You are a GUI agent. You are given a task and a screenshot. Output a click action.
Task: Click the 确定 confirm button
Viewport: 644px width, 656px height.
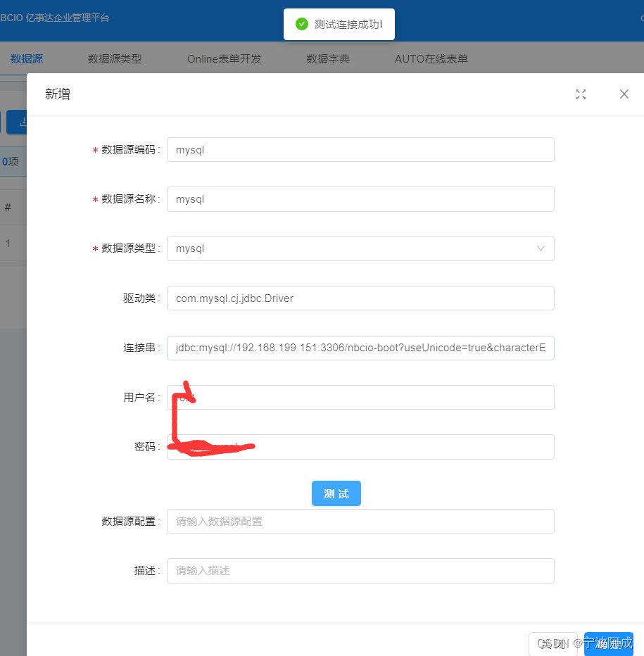point(608,644)
